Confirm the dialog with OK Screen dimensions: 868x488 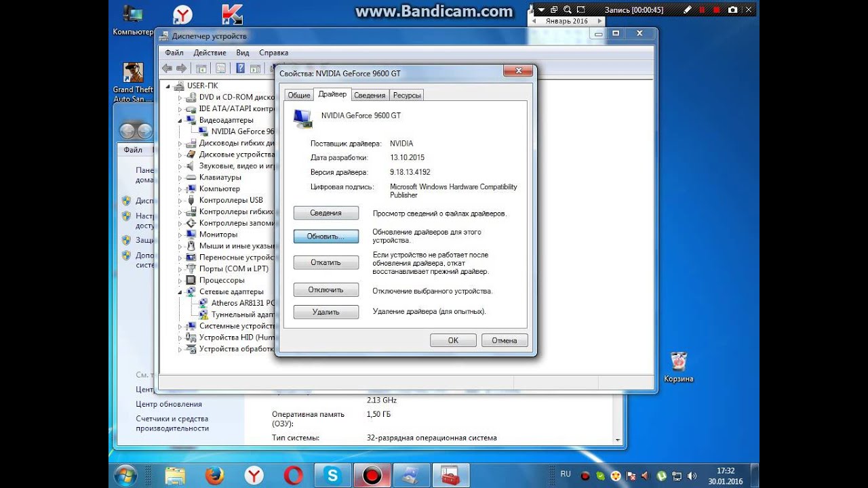pyautogui.click(x=453, y=340)
